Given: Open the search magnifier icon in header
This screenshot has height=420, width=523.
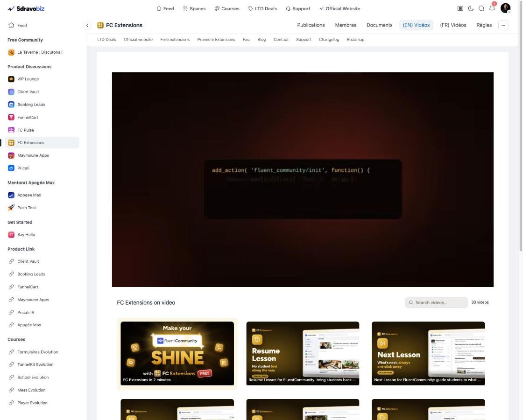Looking at the screenshot, I should pos(481,8).
